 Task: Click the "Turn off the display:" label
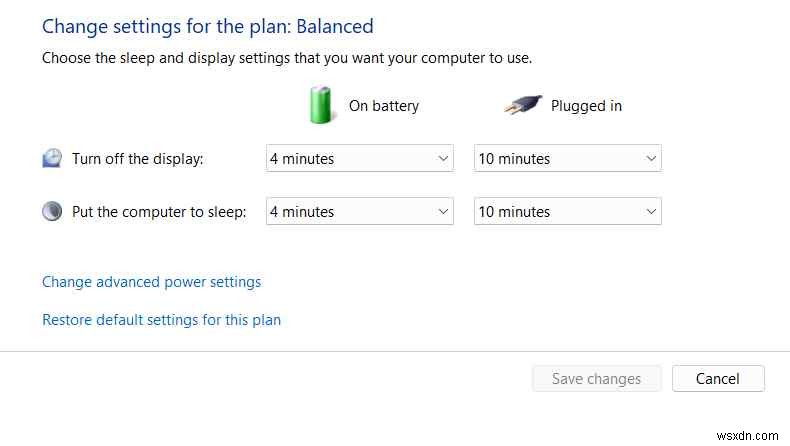click(x=138, y=158)
